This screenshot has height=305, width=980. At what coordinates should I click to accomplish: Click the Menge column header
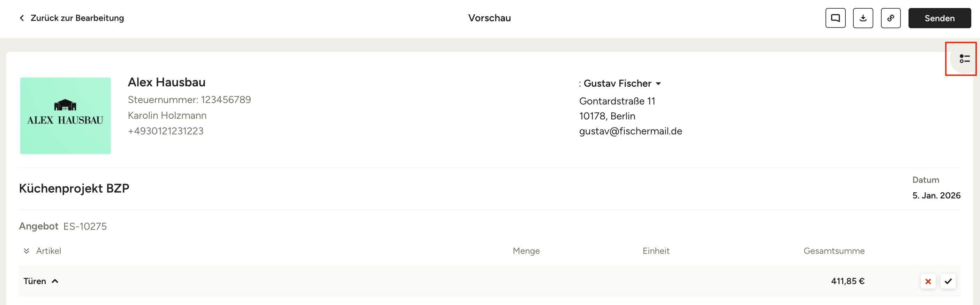526,251
